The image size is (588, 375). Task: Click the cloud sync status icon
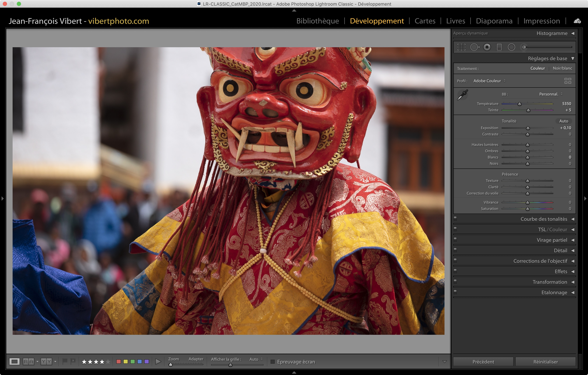(577, 21)
